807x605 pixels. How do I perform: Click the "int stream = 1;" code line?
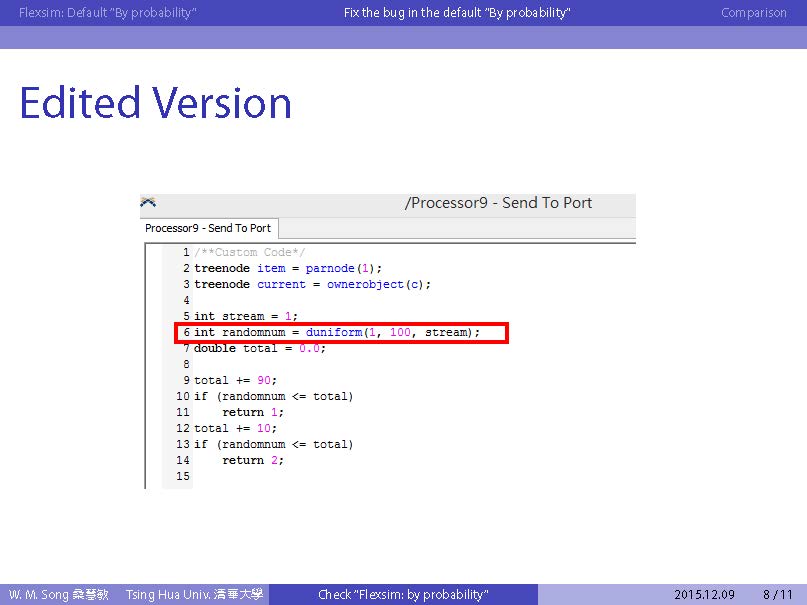[x=246, y=316]
